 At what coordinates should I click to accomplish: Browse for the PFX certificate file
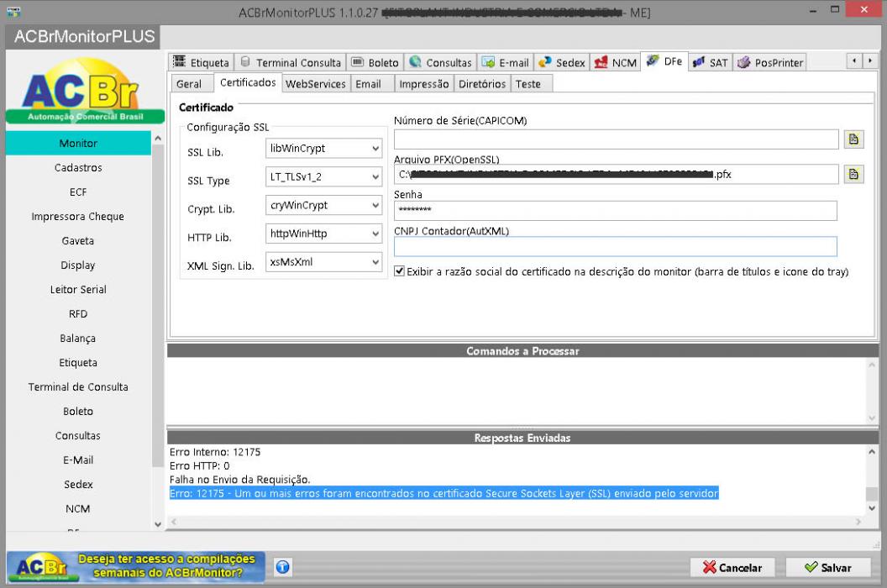point(853,175)
